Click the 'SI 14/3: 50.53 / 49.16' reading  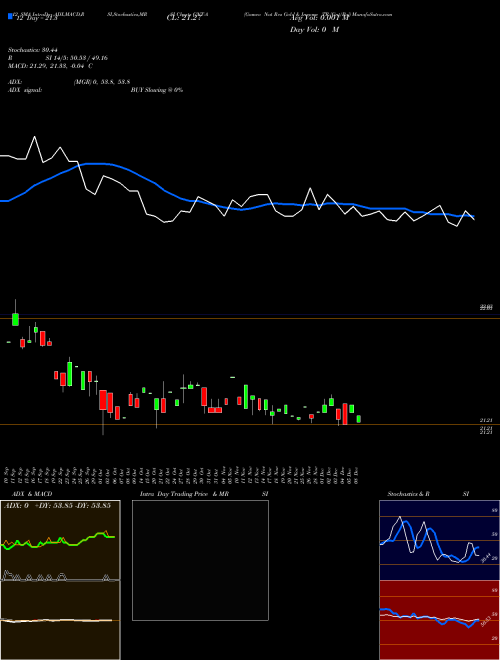(x=77, y=58)
